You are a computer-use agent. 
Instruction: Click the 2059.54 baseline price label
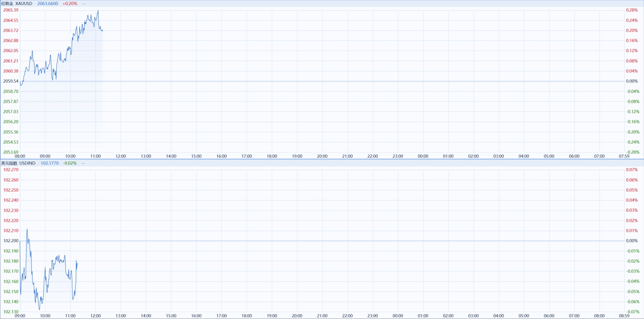point(11,81)
